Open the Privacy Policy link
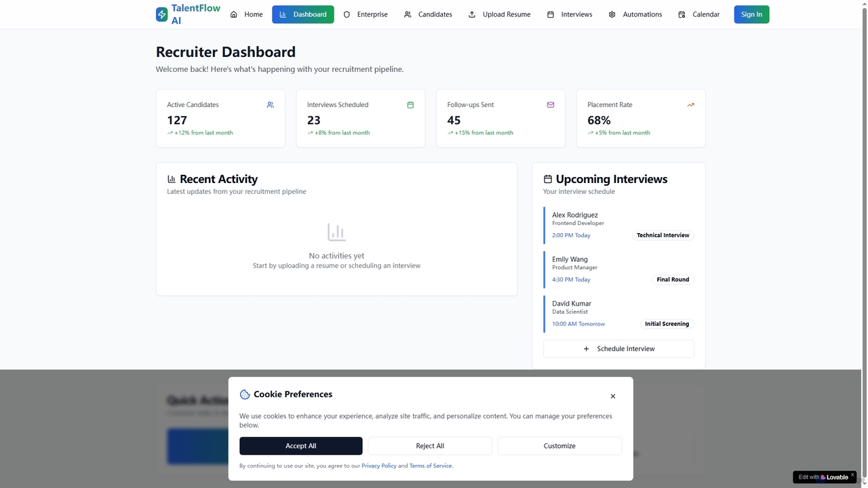Viewport: 868px width, 488px height. 379,466
